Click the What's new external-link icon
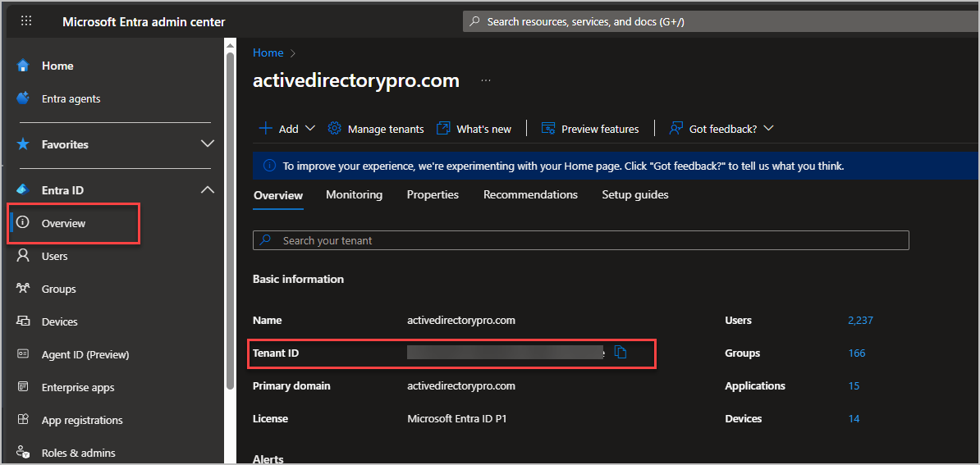 443,129
